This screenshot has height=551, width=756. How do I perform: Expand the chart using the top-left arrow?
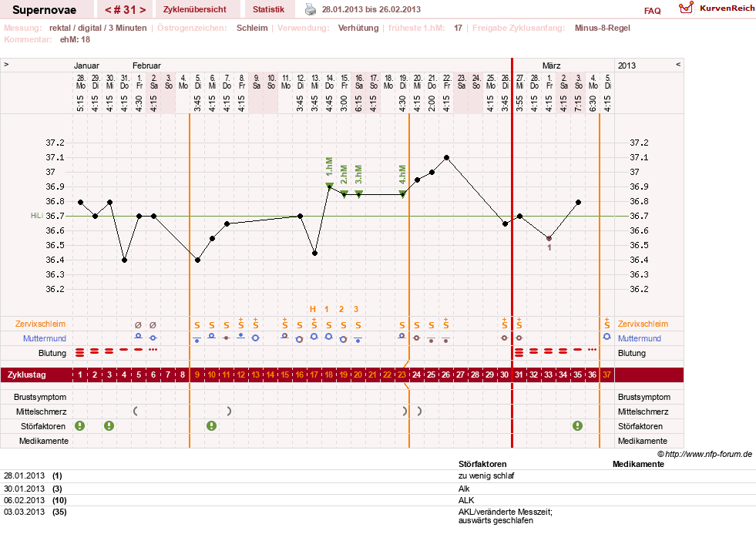click(6, 64)
